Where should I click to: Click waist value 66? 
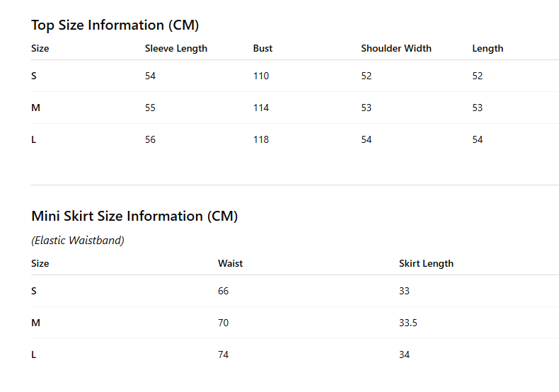tap(223, 291)
